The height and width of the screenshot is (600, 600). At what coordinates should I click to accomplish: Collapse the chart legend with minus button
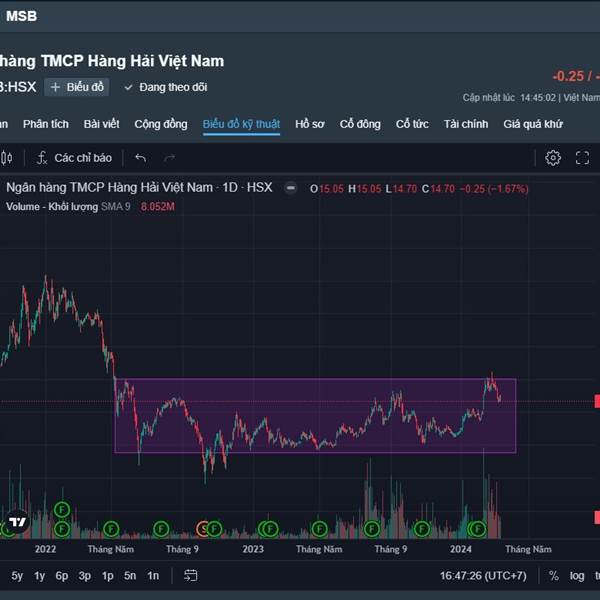[x=290, y=188]
